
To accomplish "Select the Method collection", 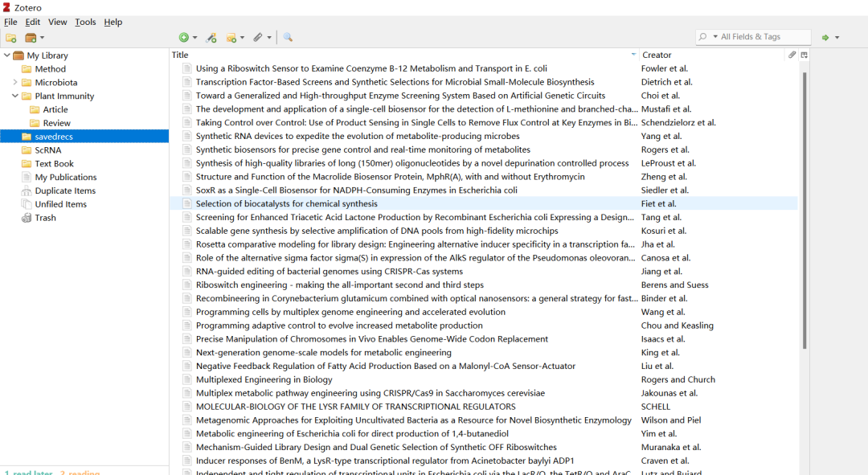I will click(51, 69).
